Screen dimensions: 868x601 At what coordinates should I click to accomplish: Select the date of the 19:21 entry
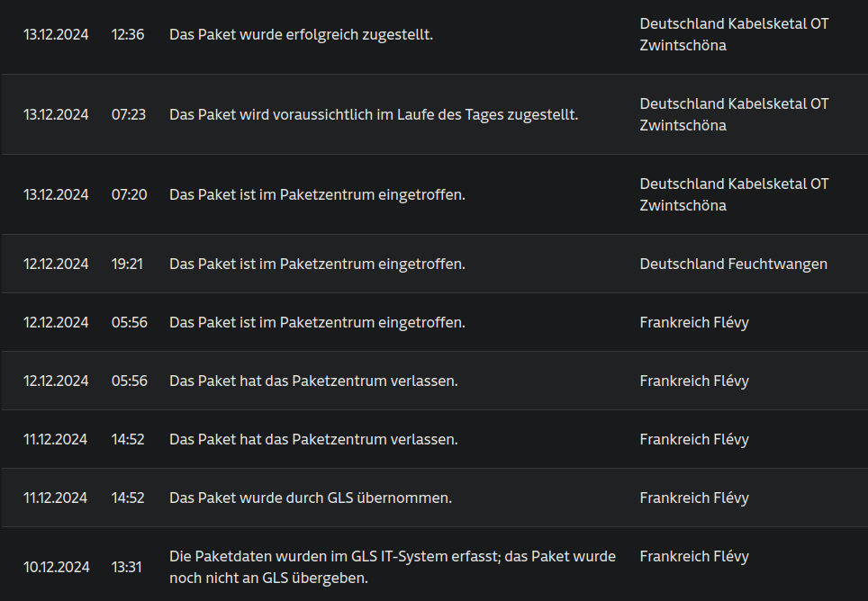(x=56, y=265)
